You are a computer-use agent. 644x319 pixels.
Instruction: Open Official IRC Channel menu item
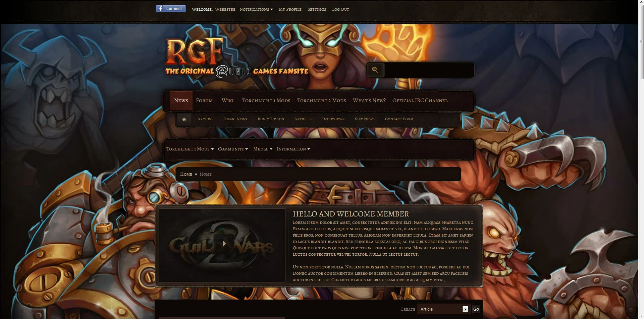[x=420, y=101]
